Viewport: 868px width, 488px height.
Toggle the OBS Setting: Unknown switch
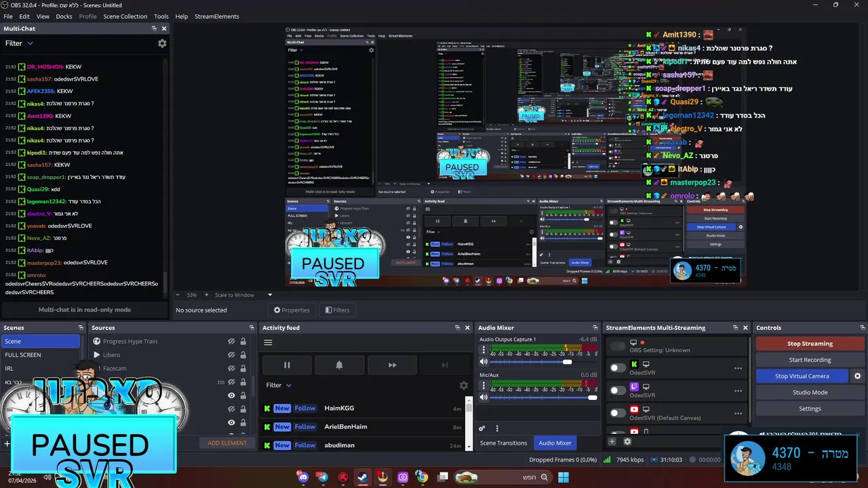tap(618, 346)
